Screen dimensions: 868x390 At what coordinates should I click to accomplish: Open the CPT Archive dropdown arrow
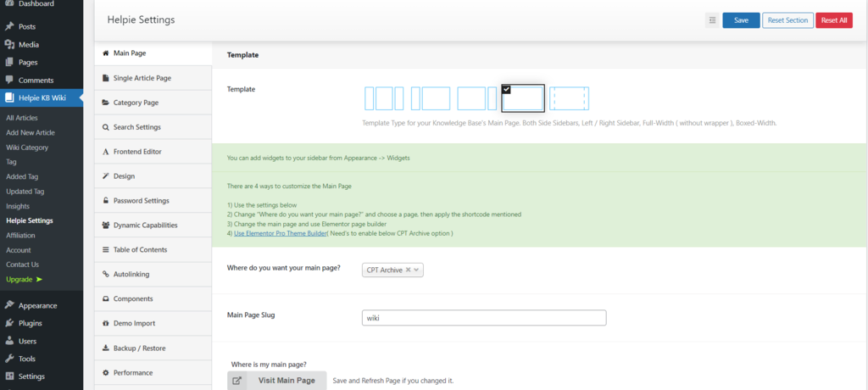click(417, 270)
